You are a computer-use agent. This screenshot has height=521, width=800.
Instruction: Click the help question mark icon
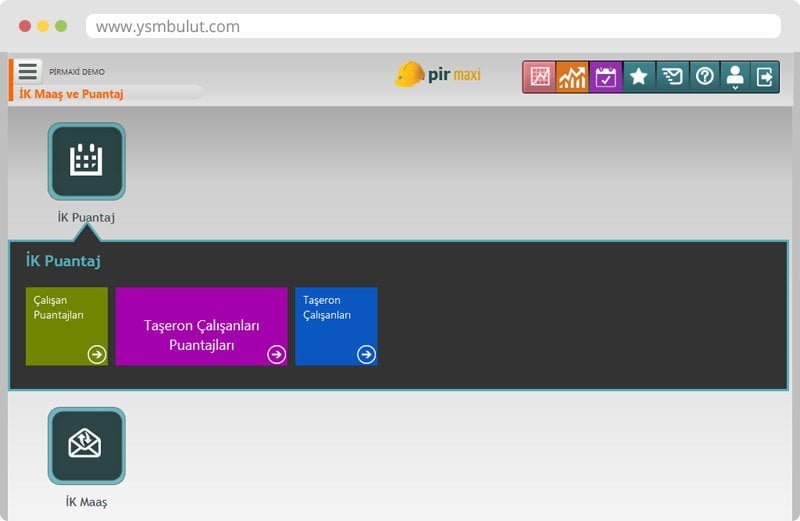(705, 77)
